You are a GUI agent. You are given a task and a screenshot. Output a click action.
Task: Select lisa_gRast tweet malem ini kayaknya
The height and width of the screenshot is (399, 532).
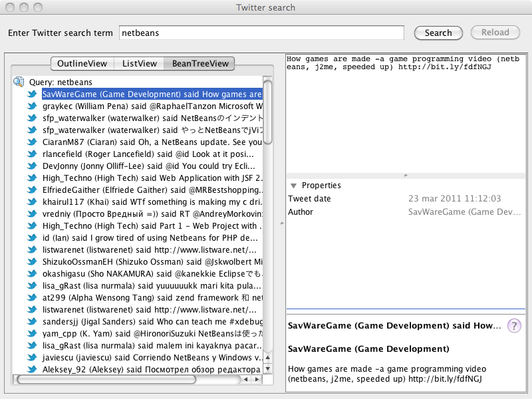pyautogui.click(x=152, y=346)
